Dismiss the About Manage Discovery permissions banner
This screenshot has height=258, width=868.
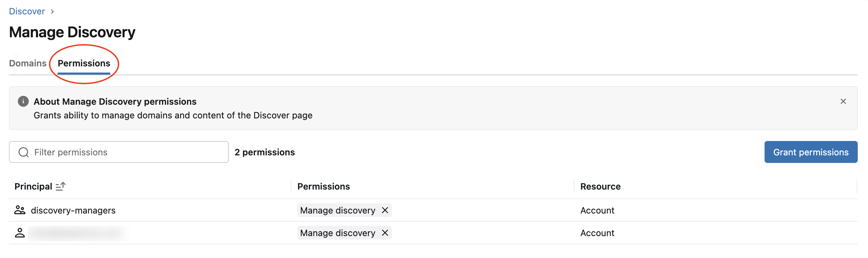[x=843, y=101]
